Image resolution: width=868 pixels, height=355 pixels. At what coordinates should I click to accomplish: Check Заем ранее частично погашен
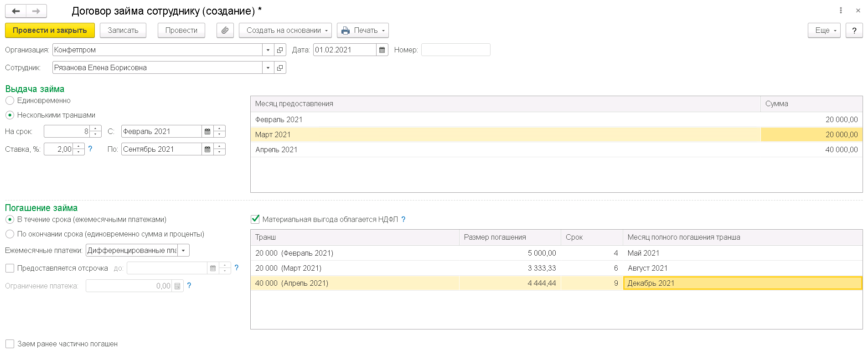point(10,344)
